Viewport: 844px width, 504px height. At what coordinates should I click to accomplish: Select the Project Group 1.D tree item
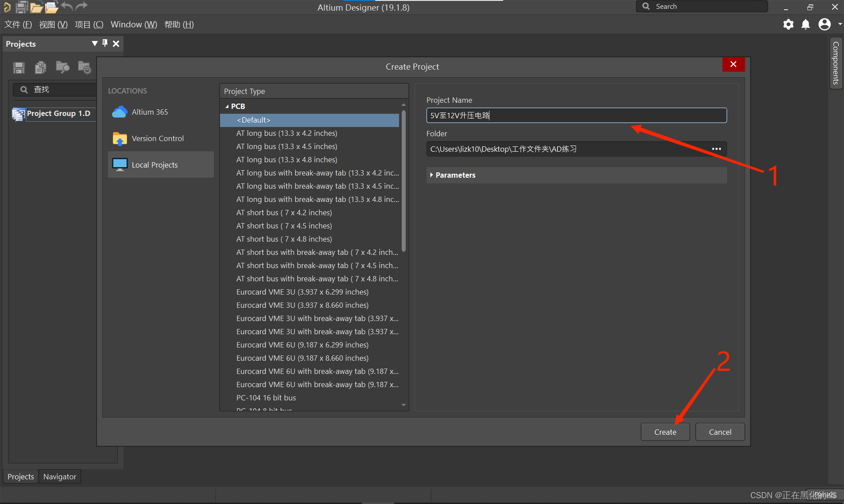(59, 114)
